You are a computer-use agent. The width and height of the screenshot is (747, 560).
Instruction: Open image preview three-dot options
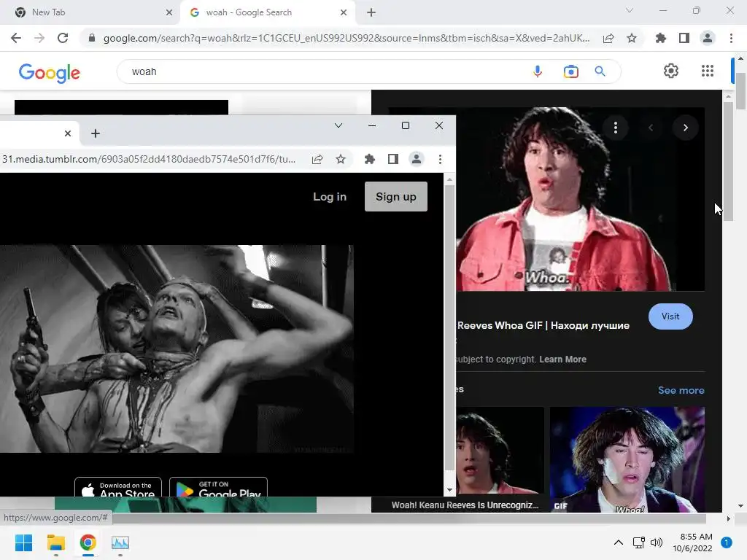[616, 128]
